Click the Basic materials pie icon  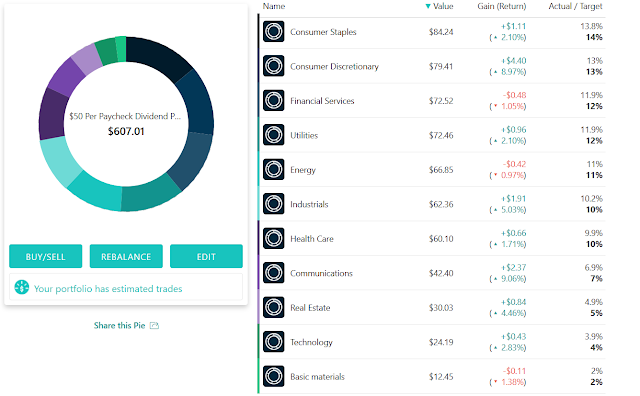273,376
